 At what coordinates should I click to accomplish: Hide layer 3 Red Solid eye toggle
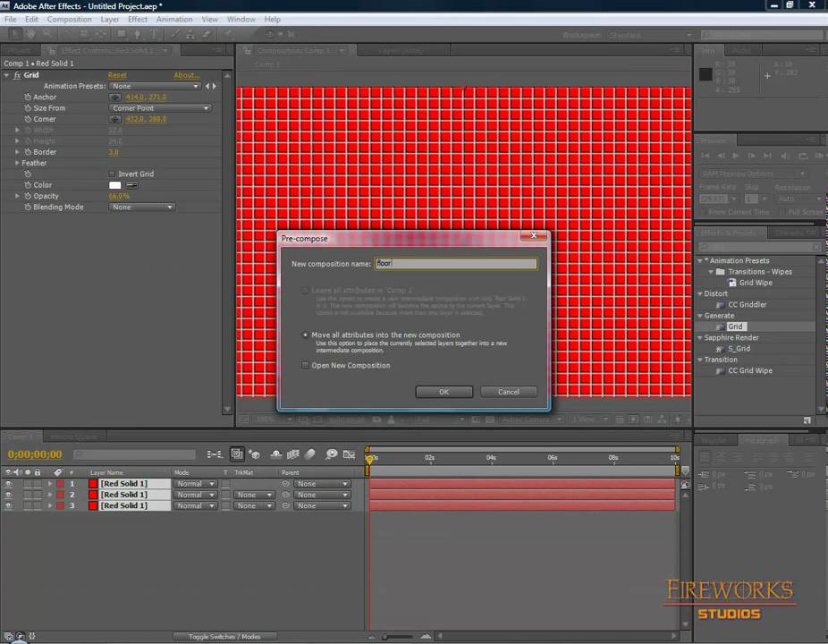click(8, 506)
